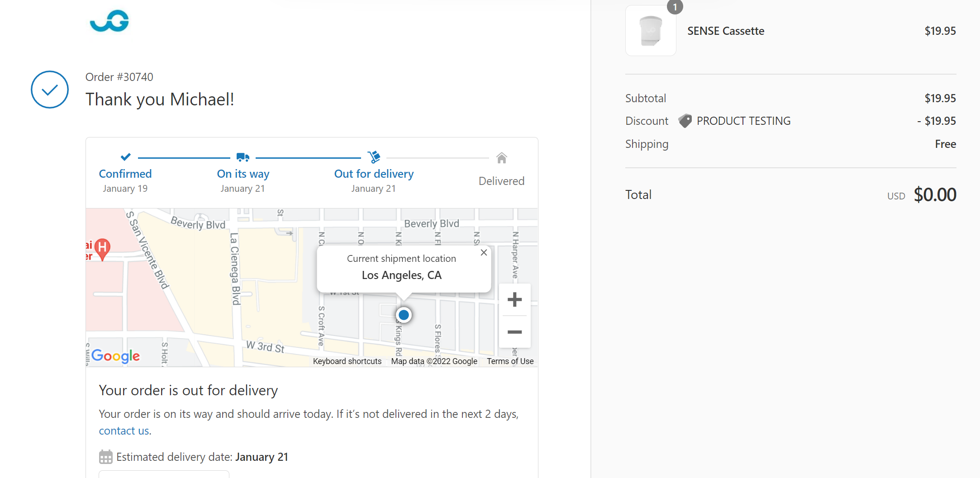The width and height of the screenshot is (980, 478).
Task: Open map Terms of Use
Action: pos(510,361)
